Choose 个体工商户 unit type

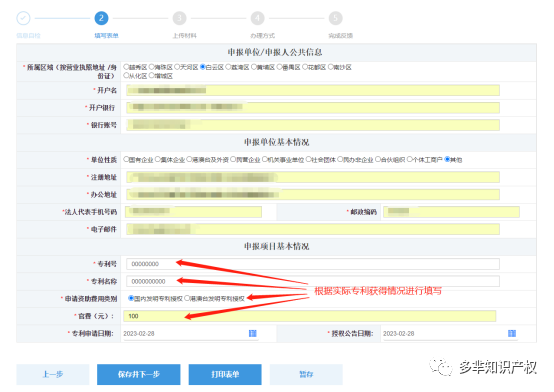pos(409,159)
